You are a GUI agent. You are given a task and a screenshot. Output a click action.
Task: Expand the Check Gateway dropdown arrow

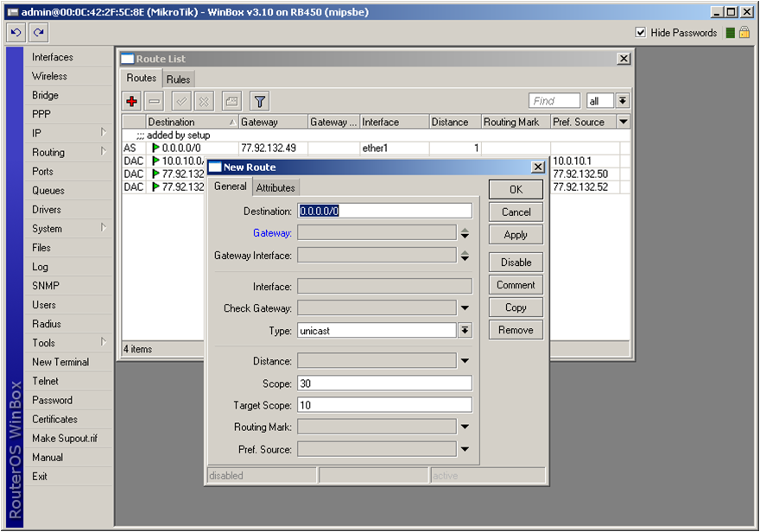click(x=465, y=308)
